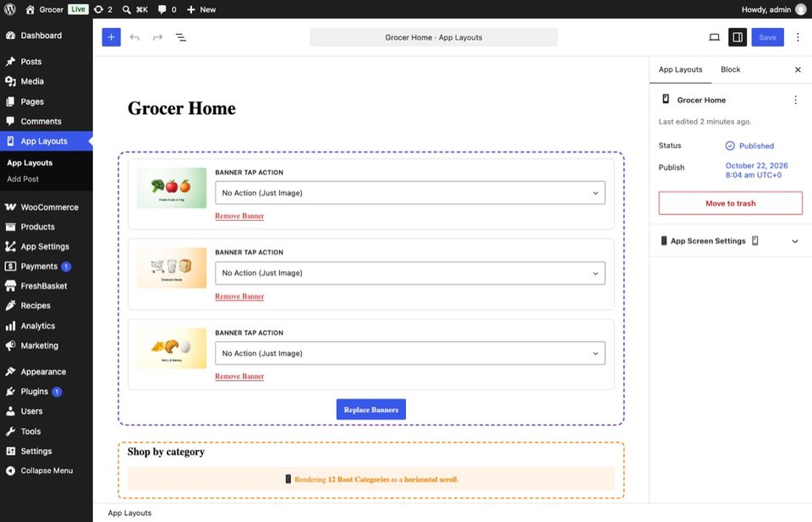Open comments in the admin bar
Screen dimensions: 812x522
[167, 9]
